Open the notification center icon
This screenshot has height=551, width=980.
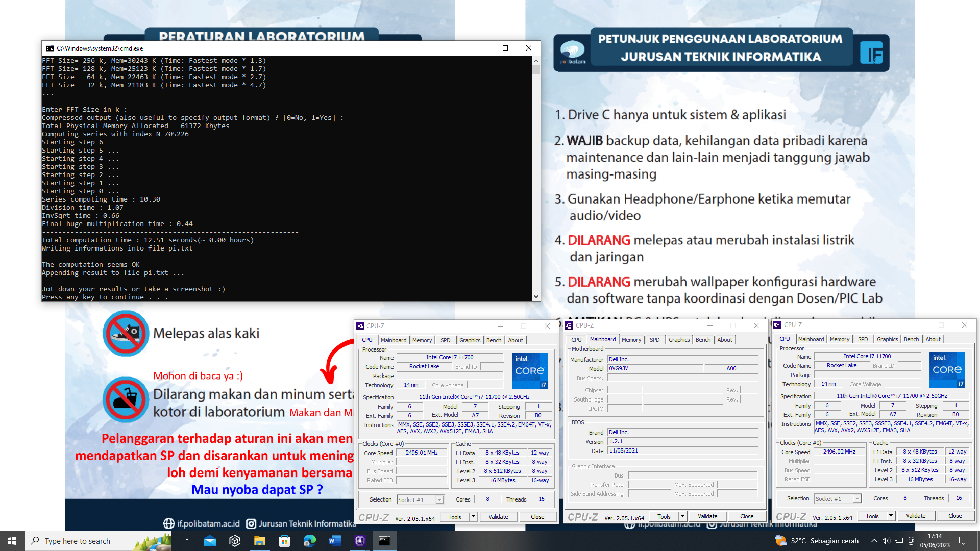point(963,541)
